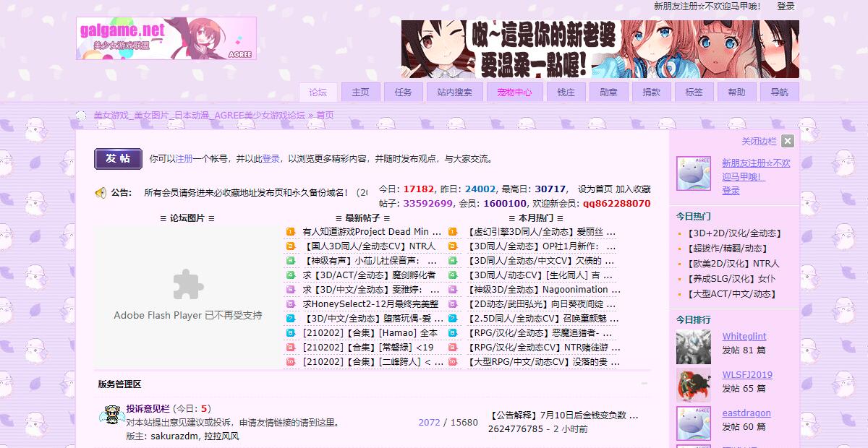Click rank 6 badge beside HoneySelect2 post
This screenshot has height=448, width=868.
coord(291,304)
